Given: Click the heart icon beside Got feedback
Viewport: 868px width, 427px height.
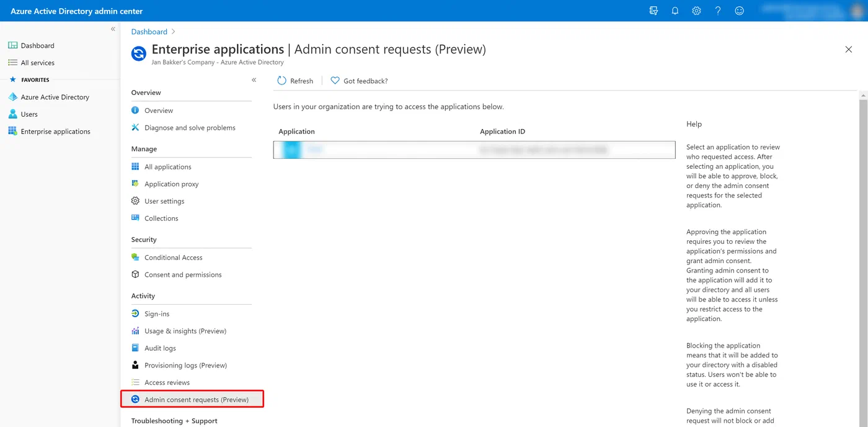Looking at the screenshot, I should coord(335,81).
